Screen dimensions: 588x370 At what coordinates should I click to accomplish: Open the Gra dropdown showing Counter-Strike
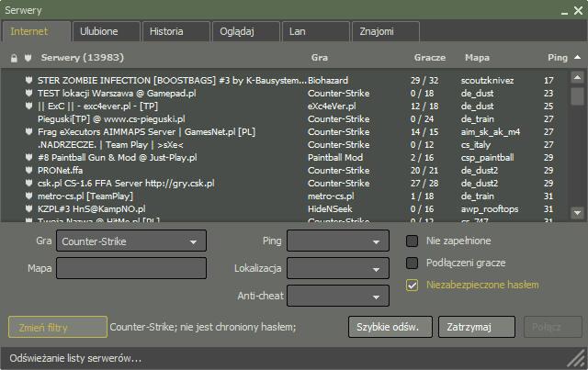click(x=131, y=241)
